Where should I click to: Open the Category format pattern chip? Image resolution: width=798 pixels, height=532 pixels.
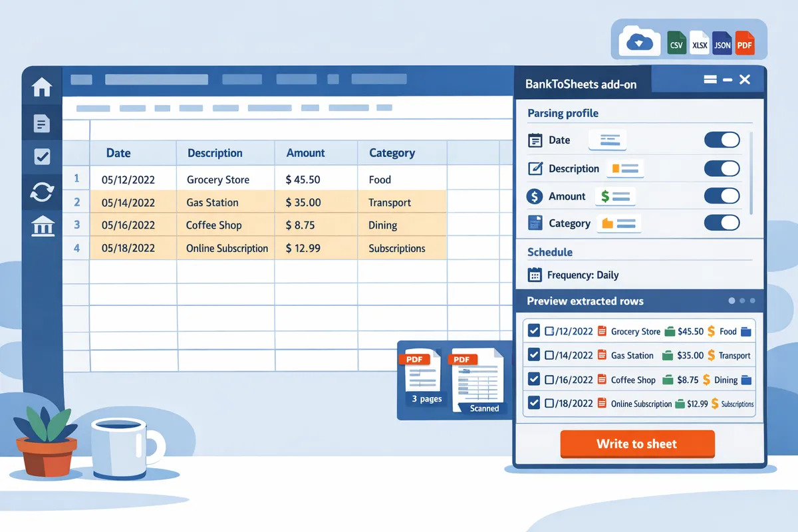(618, 223)
